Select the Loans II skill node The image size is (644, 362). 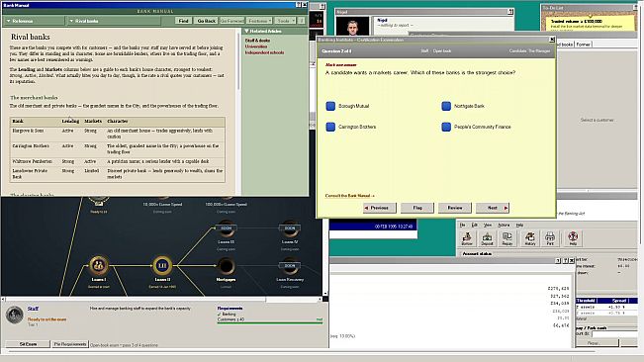[x=162, y=265]
